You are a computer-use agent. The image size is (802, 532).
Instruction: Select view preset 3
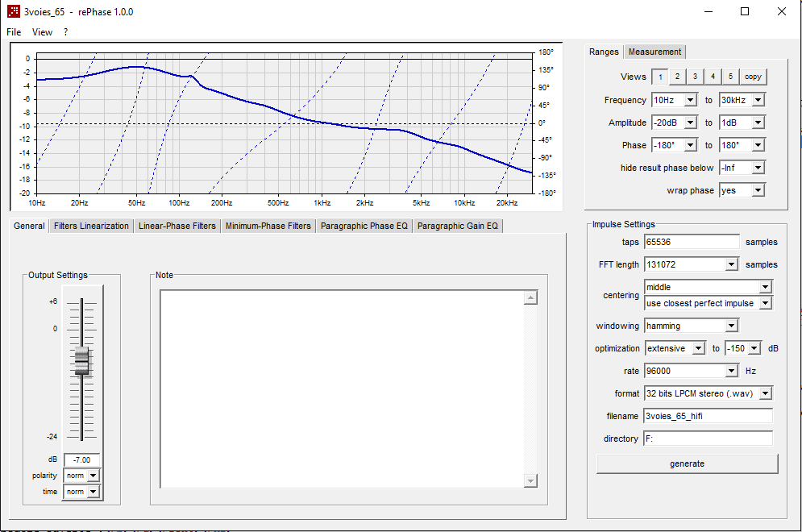click(695, 77)
